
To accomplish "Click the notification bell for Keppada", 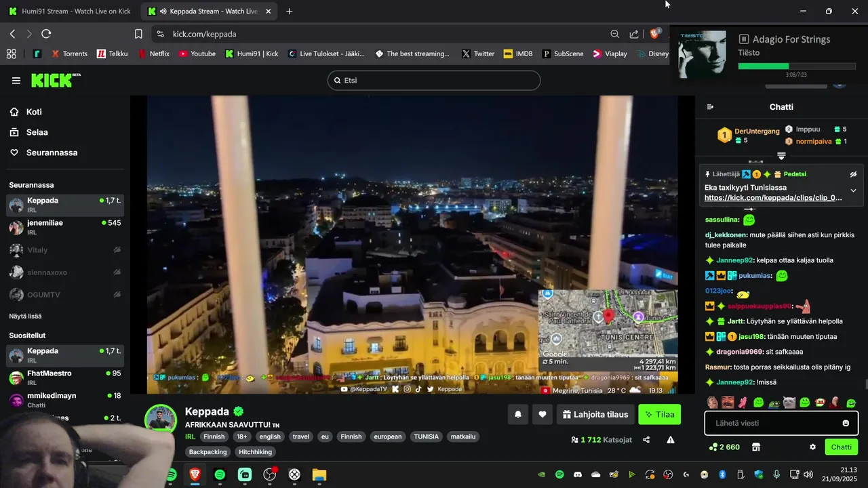I will pos(518,414).
